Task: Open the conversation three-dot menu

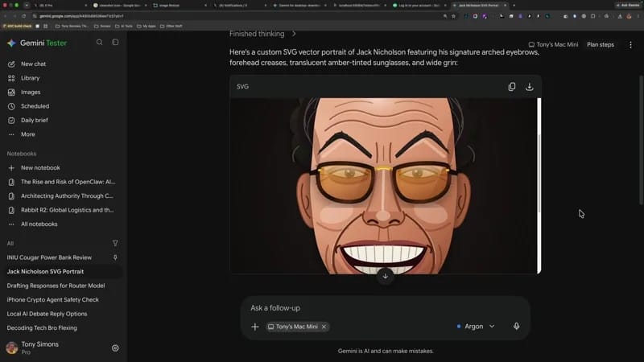Action: (x=631, y=45)
